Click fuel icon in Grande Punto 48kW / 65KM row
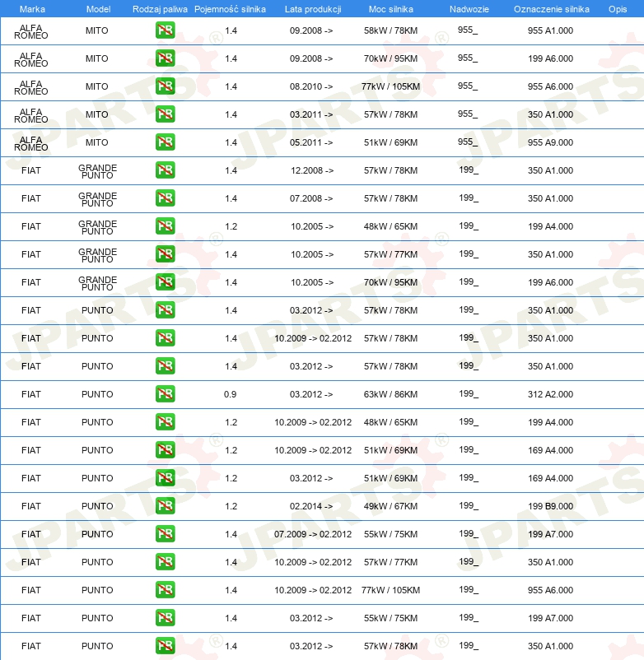Viewport: 644px width, 660px height. point(165,226)
